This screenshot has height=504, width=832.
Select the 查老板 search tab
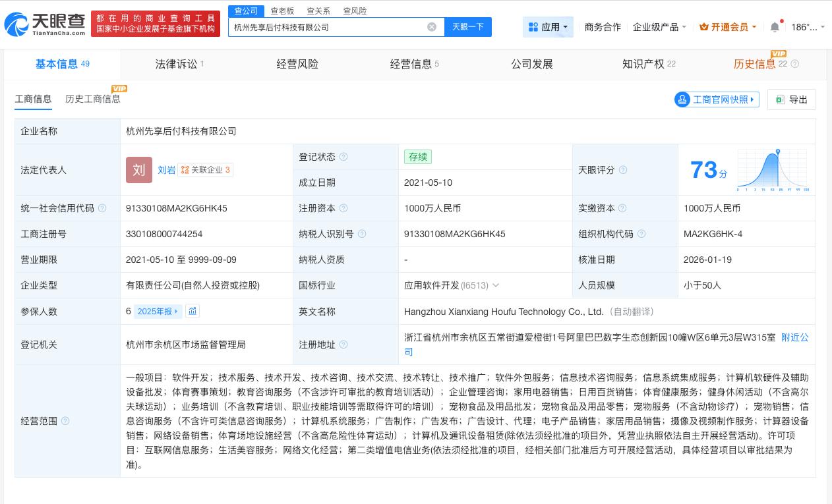pyautogui.click(x=282, y=11)
